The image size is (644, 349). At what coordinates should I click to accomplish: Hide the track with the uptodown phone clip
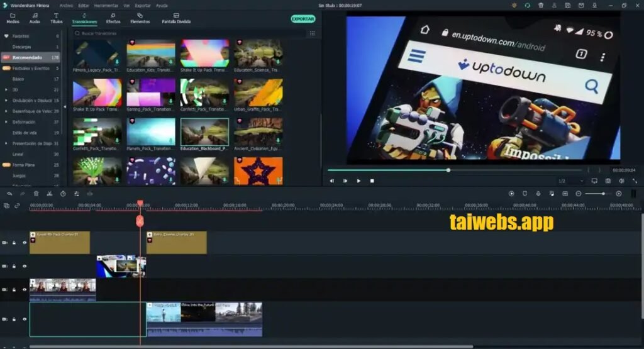pyautogui.click(x=25, y=266)
